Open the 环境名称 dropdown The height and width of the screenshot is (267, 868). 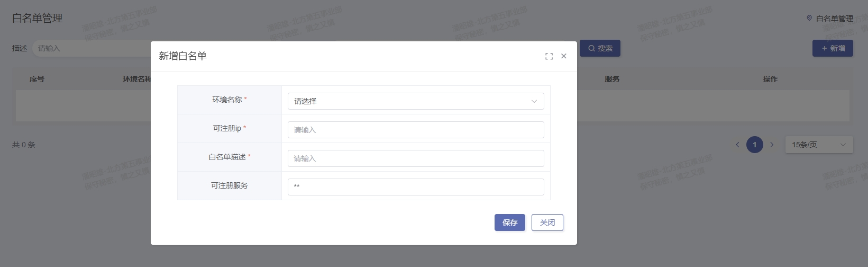[x=415, y=101]
